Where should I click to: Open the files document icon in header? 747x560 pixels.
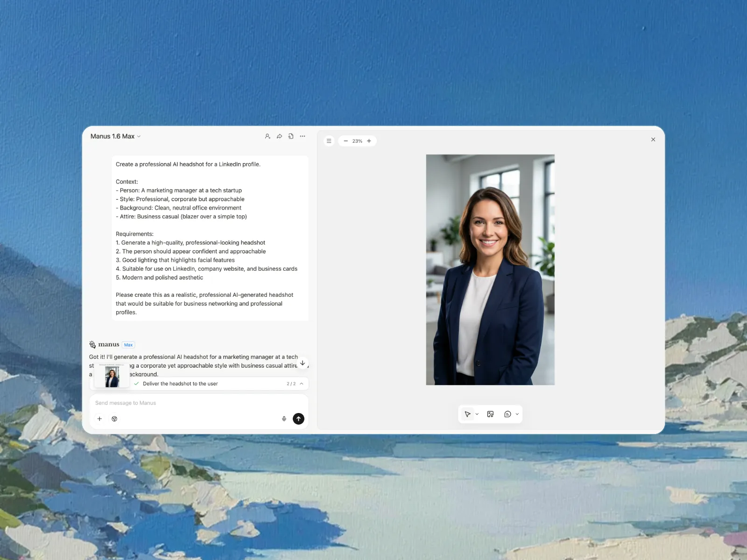tap(291, 136)
